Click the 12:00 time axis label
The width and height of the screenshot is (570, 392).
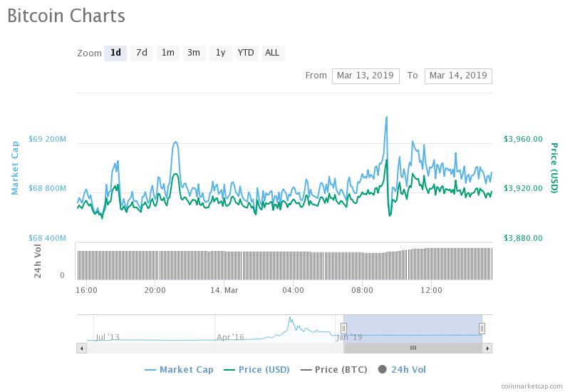tap(431, 290)
